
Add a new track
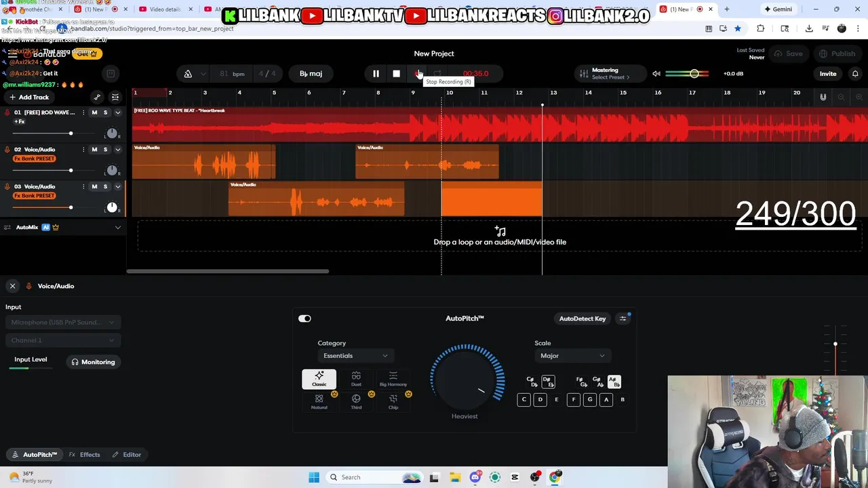click(29, 97)
